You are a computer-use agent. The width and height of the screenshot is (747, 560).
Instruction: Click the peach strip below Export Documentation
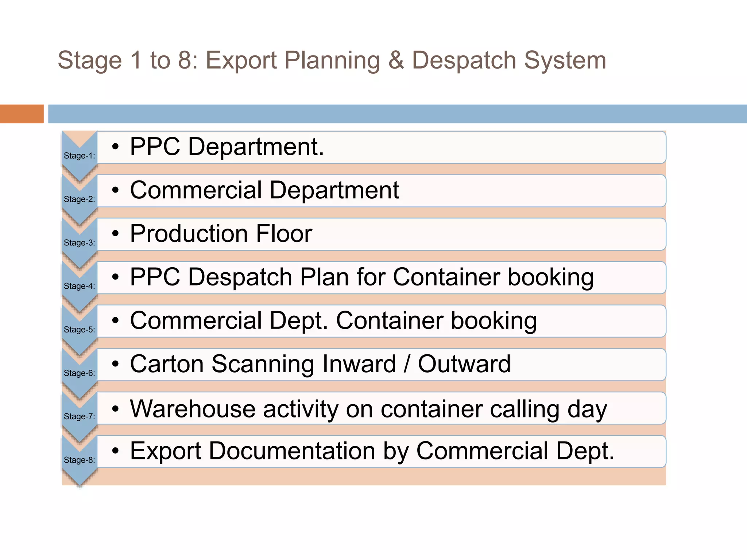pyautogui.click(x=381, y=477)
